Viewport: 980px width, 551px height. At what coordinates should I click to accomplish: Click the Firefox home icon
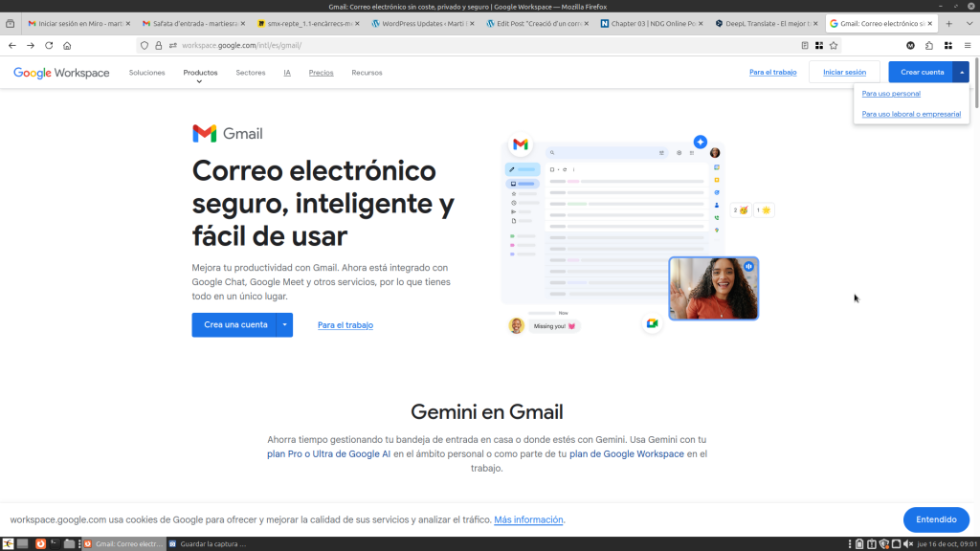pyautogui.click(x=67, y=45)
